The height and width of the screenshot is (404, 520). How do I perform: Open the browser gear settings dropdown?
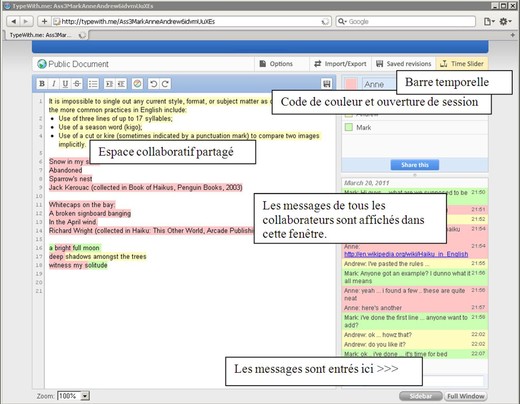tap(505, 21)
